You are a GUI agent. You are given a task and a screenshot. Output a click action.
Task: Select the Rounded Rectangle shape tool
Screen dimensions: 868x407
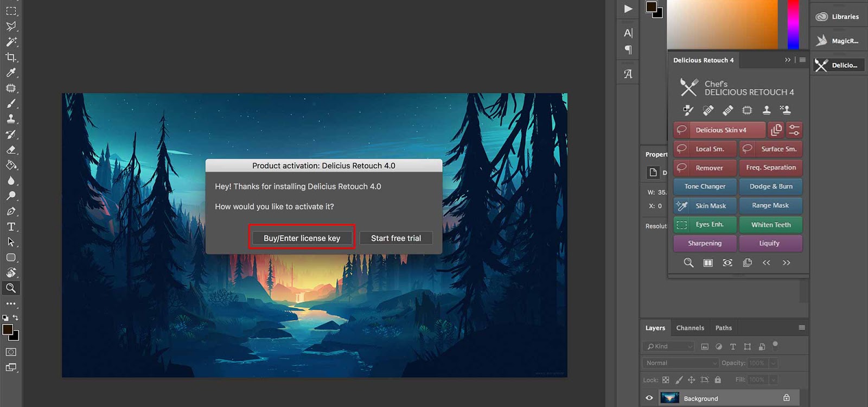click(11, 258)
